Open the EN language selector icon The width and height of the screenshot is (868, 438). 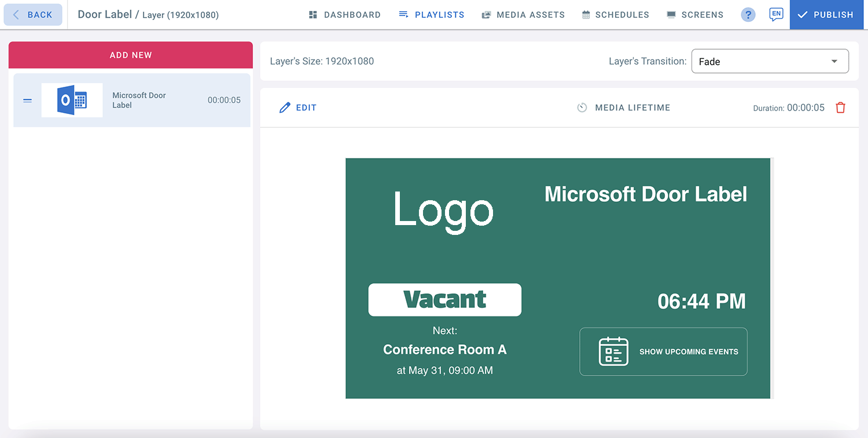(776, 14)
